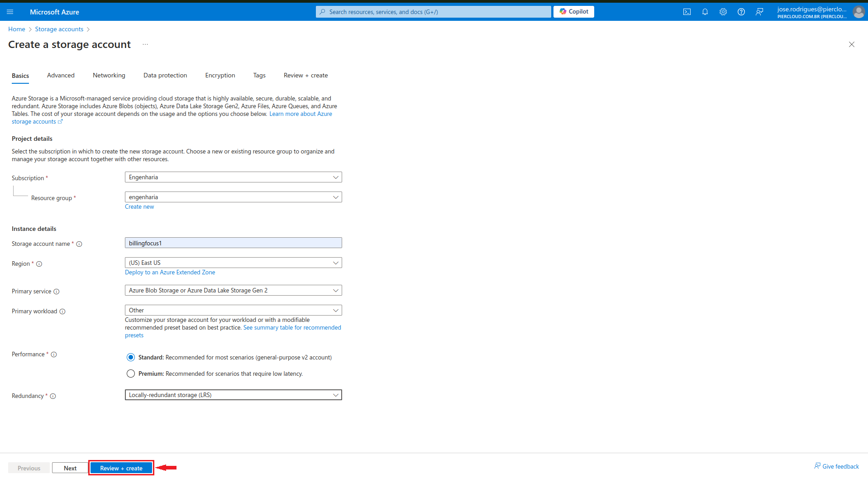Image resolution: width=868 pixels, height=479 pixels.
Task: Click the feedback icon in top bar
Action: (759, 12)
